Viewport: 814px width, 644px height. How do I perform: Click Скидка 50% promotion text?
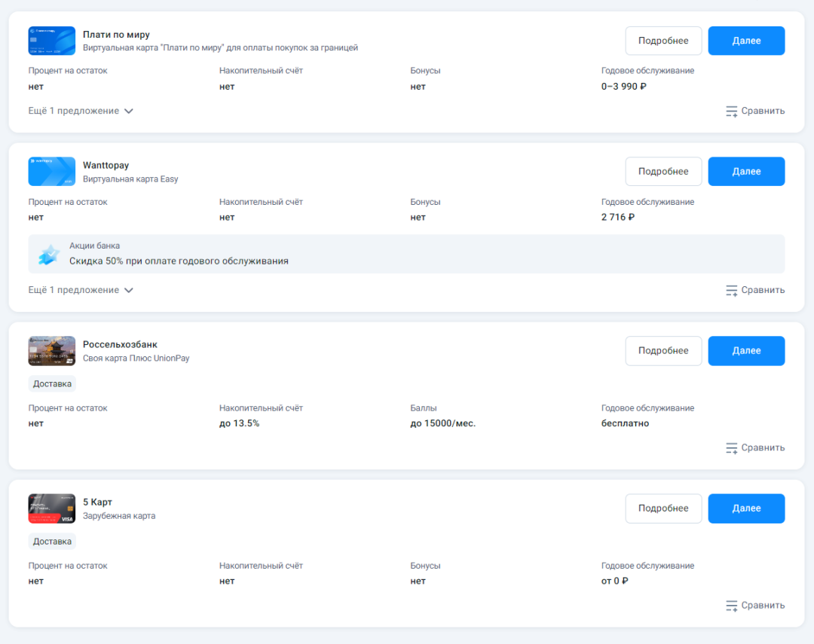[179, 261]
